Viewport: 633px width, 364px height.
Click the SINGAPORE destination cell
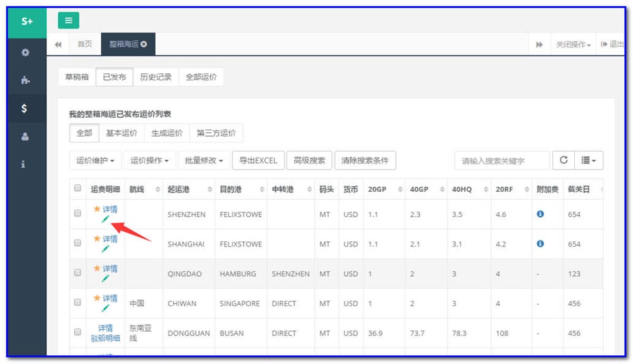(x=240, y=303)
